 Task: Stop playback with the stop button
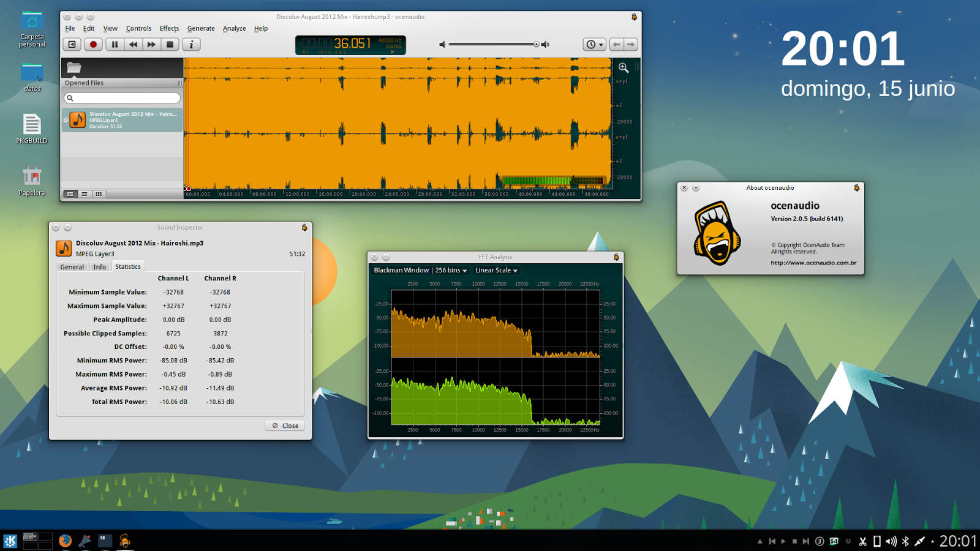click(x=170, y=44)
